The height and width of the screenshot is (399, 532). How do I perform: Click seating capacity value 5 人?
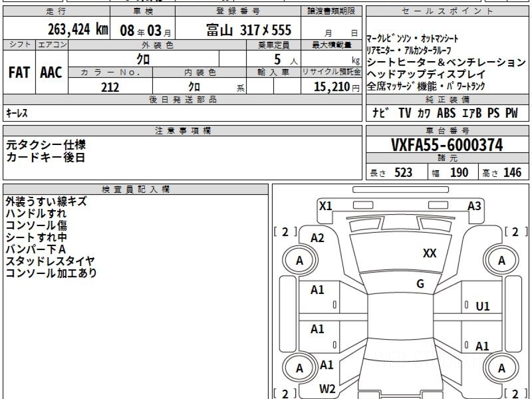(x=285, y=59)
